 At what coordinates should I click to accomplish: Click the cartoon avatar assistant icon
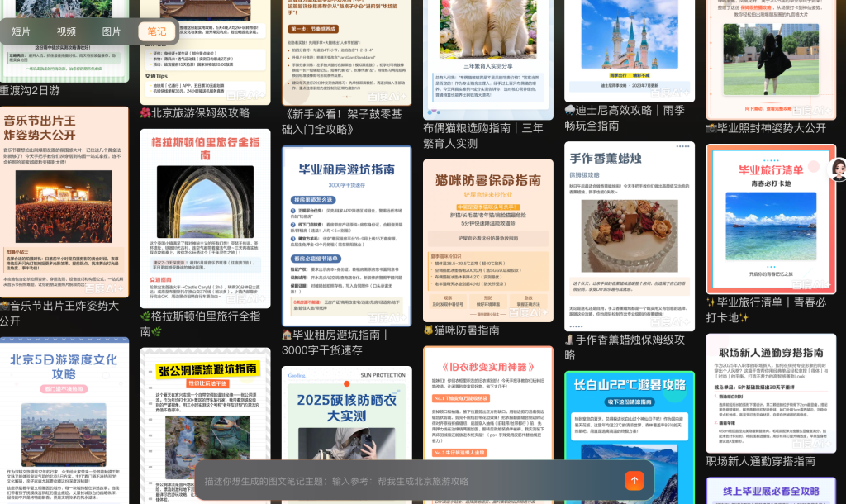point(838,170)
